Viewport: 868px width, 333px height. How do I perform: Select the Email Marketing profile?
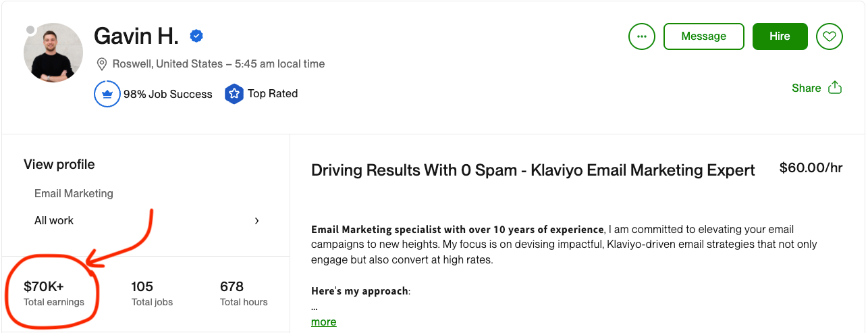[x=74, y=193]
